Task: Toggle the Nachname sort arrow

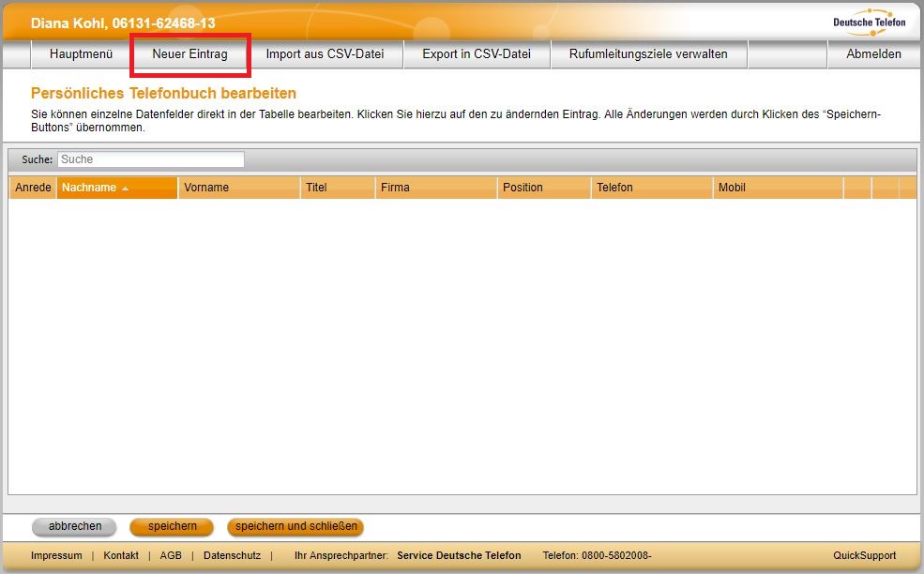Action: pyautogui.click(x=125, y=189)
